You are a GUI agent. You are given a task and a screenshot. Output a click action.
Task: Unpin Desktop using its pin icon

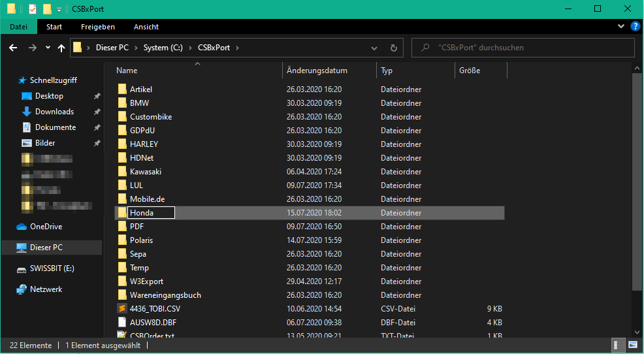tap(97, 96)
